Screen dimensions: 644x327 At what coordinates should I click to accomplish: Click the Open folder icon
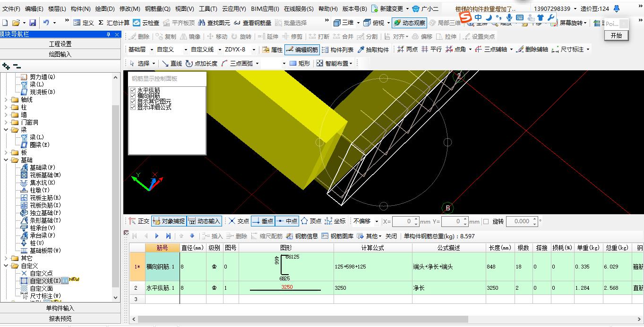click(16, 23)
